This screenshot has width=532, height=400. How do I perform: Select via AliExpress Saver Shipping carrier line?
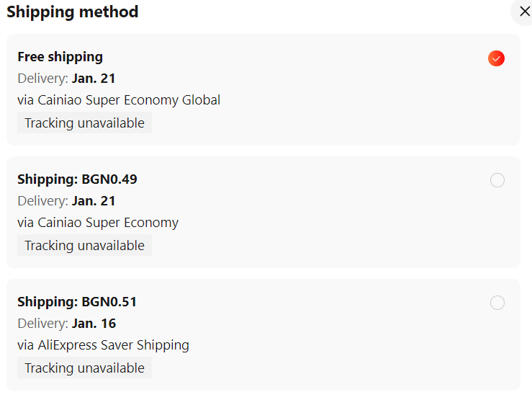103,345
